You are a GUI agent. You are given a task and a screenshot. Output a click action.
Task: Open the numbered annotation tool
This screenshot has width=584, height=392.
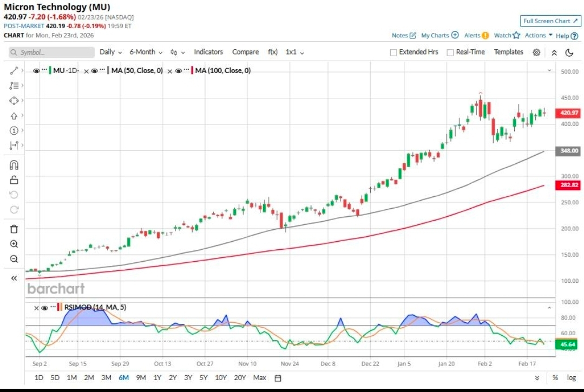14,130
